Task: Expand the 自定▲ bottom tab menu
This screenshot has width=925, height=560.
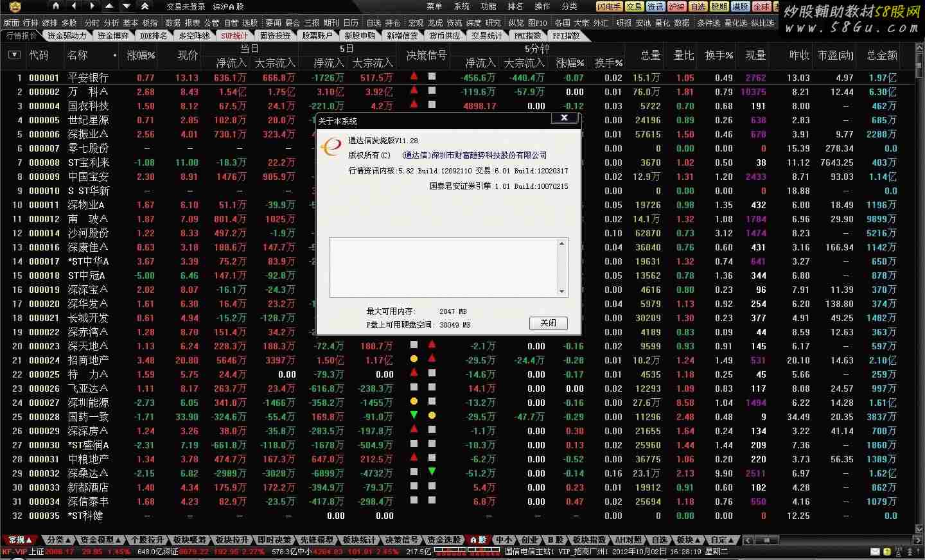Action: [x=723, y=540]
